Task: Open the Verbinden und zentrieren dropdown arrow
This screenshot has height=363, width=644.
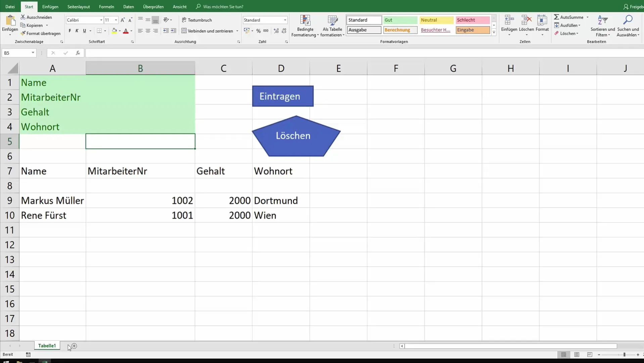Action: [x=237, y=31]
